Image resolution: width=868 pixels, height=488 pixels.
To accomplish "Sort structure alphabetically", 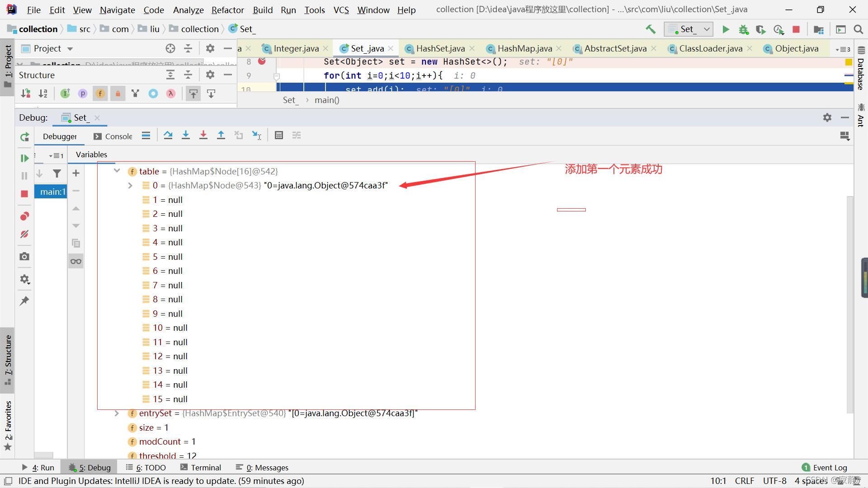I will click(x=43, y=94).
